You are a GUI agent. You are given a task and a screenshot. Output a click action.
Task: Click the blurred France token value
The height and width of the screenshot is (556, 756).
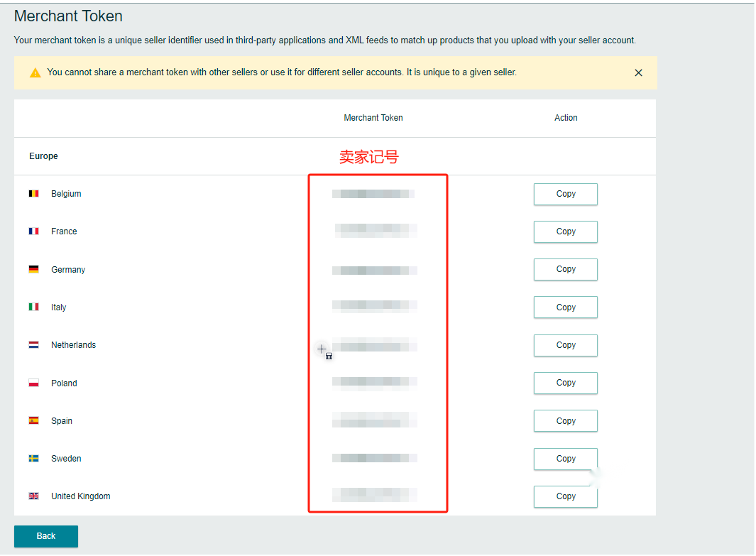376,231
